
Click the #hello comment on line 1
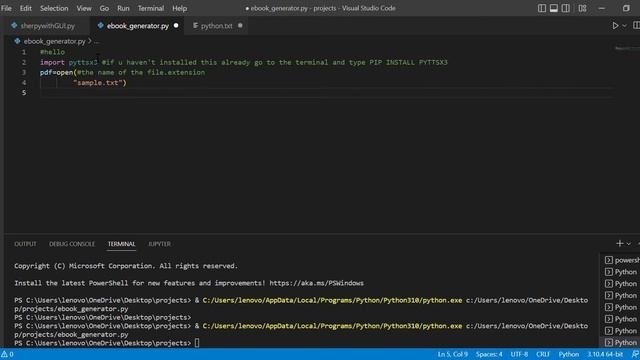(52, 52)
